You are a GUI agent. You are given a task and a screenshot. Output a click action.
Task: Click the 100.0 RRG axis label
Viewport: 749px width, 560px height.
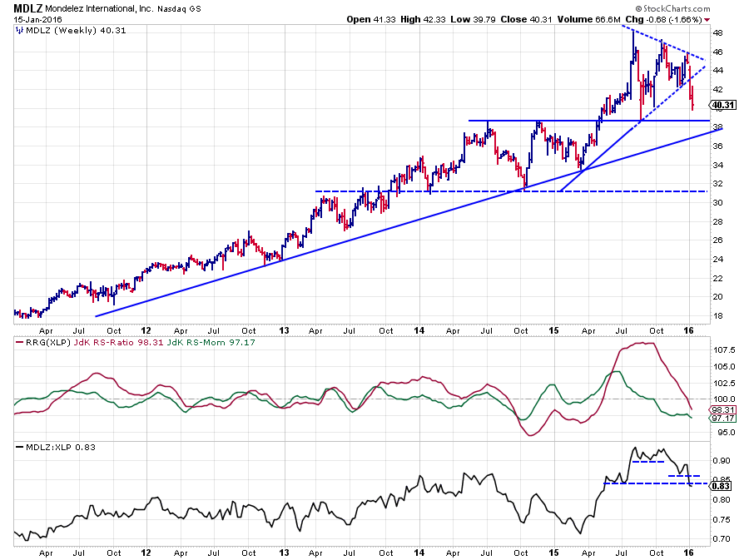click(x=725, y=399)
